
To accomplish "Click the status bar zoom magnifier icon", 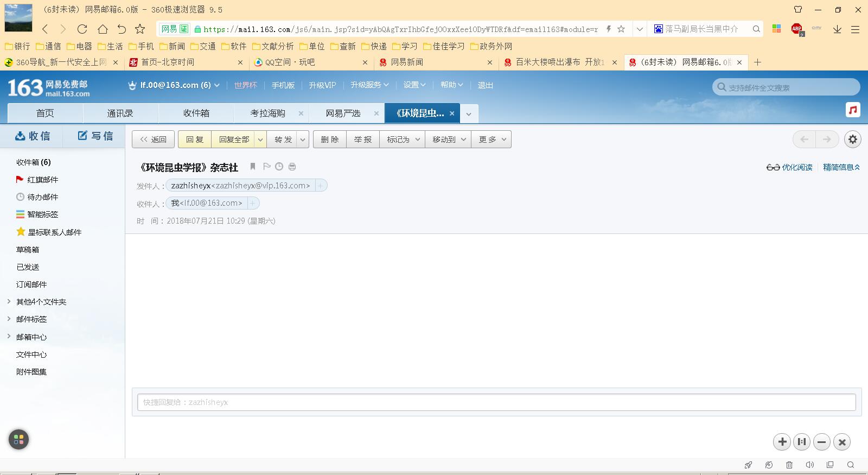I will click(x=851, y=465).
